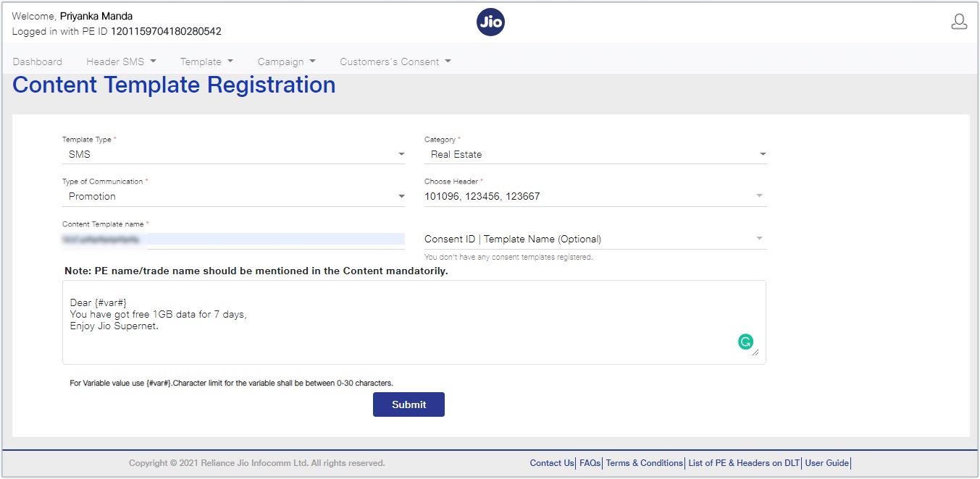
Task: Click the note about PE name/trade name
Action: pyautogui.click(x=256, y=271)
